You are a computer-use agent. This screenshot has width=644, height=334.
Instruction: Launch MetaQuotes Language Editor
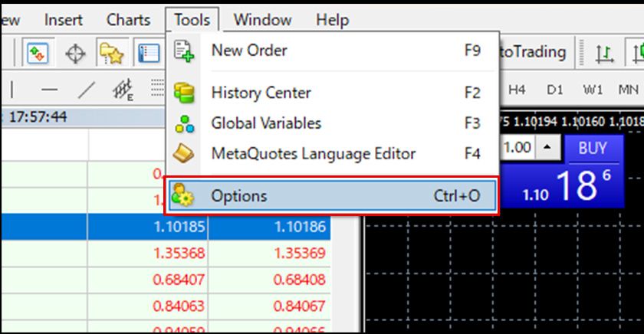tap(330, 153)
